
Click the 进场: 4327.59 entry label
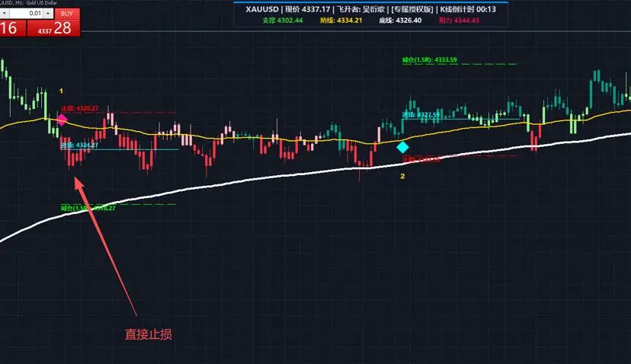(x=421, y=115)
